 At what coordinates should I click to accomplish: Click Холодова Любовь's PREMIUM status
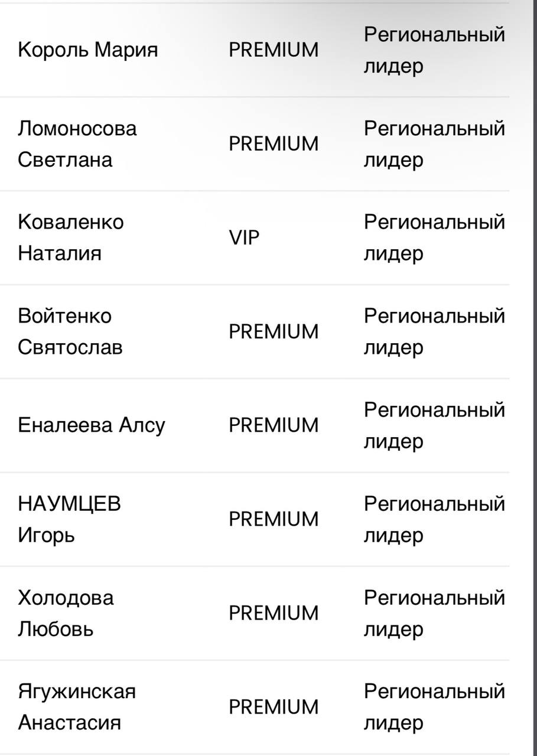click(274, 614)
